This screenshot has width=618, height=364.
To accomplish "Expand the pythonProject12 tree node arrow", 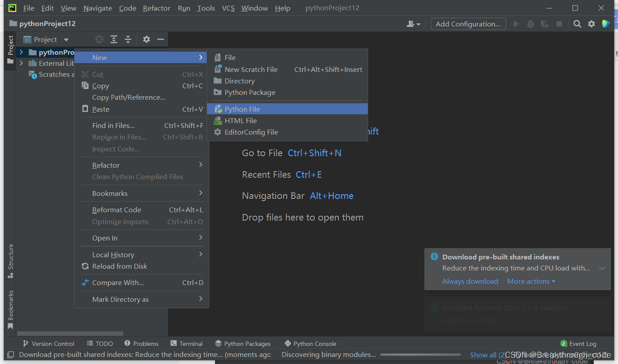I will click(x=21, y=52).
